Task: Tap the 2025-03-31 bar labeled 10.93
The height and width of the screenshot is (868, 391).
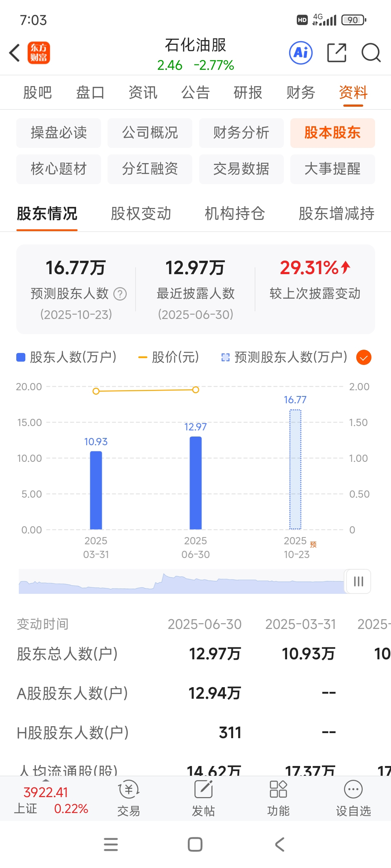Action: click(x=96, y=490)
